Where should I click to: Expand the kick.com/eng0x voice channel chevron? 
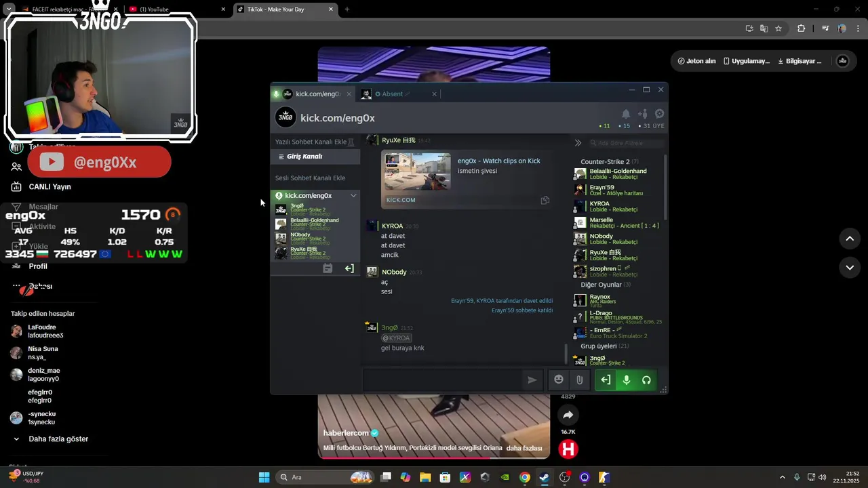[x=353, y=195]
